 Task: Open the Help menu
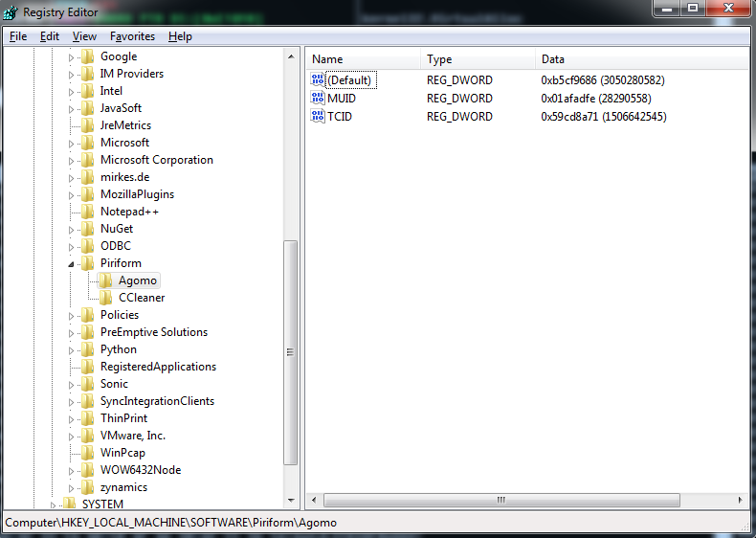[180, 36]
